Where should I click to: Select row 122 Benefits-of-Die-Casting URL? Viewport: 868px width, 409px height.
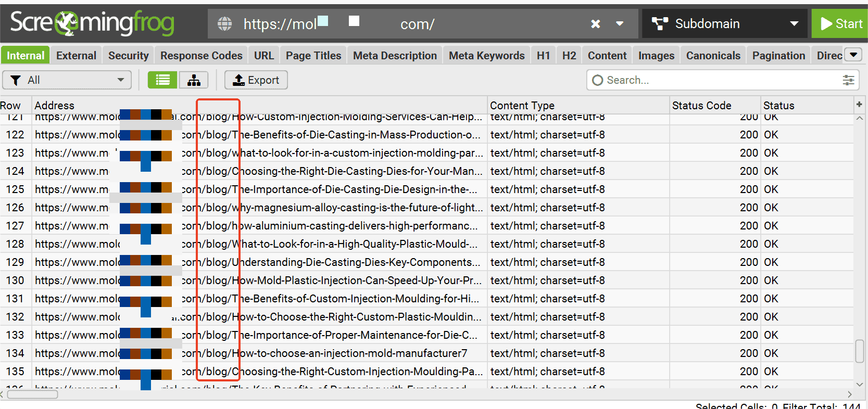click(x=259, y=135)
